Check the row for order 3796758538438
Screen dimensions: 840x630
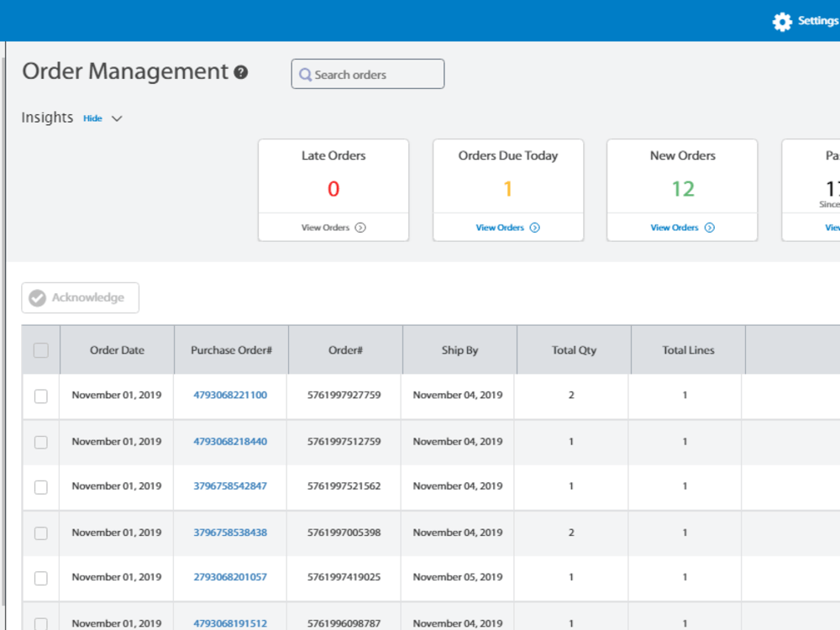(x=40, y=533)
